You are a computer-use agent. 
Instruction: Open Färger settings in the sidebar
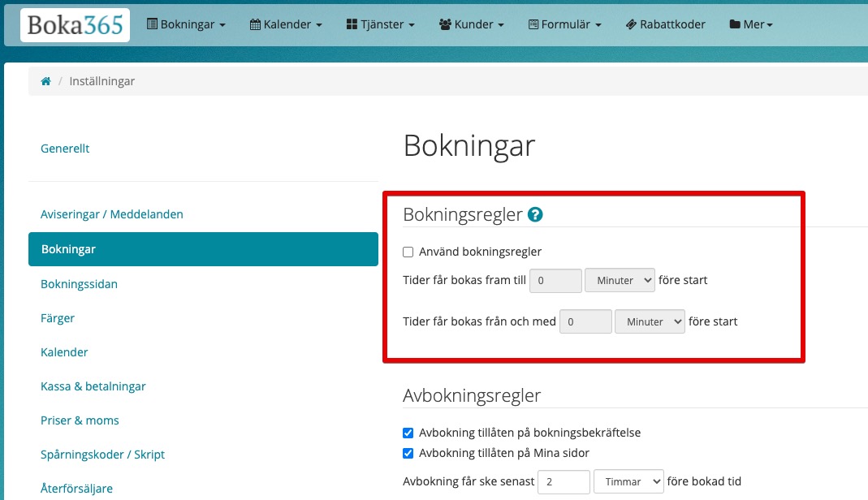(x=58, y=317)
